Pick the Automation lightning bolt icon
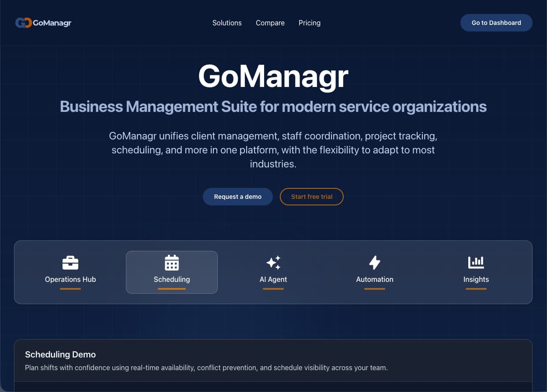Screen dimensions: 547x392 pos(375,263)
